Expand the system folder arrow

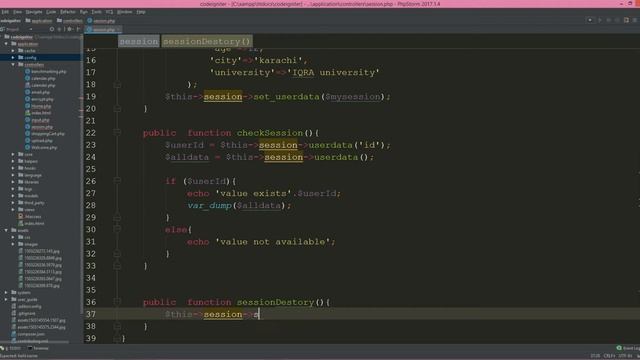[x=6, y=293]
